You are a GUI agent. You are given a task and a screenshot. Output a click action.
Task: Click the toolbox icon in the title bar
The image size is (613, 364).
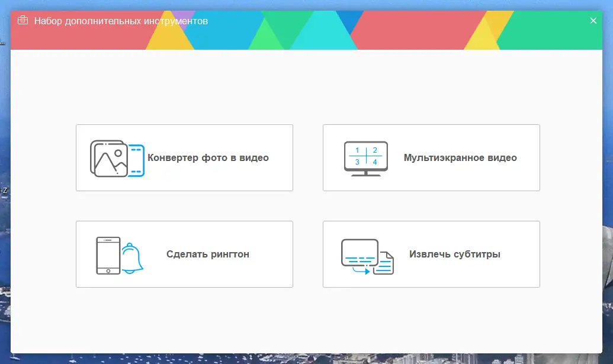[23, 20]
